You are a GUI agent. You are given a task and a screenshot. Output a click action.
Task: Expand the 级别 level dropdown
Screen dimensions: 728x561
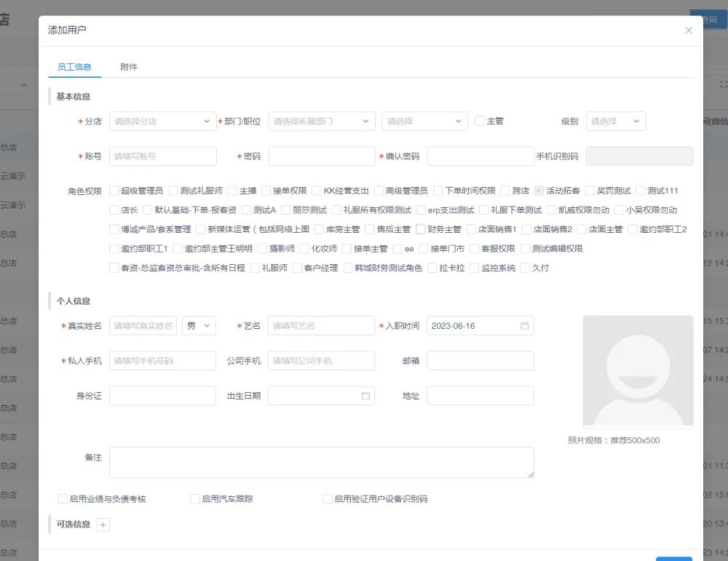coord(615,122)
